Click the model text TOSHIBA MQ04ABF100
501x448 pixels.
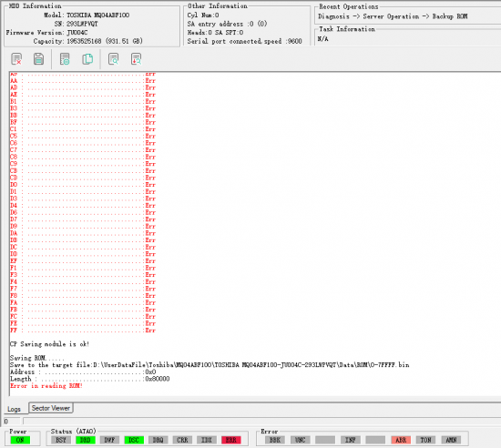98,15
